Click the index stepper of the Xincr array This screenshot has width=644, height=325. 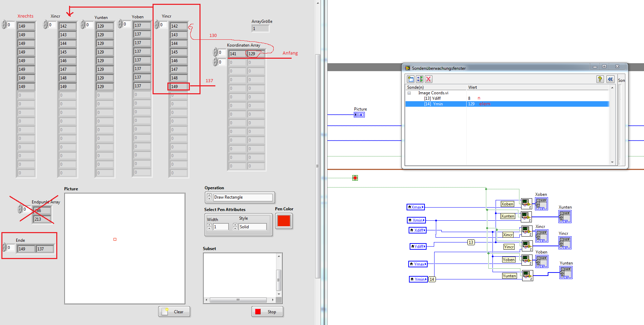click(x=45, y=25)
